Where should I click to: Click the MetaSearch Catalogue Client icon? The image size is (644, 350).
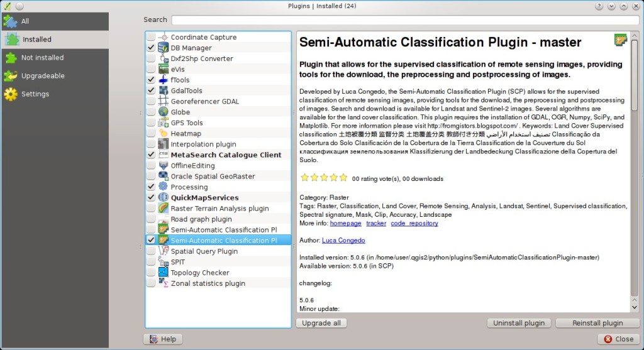click(164, 155)
